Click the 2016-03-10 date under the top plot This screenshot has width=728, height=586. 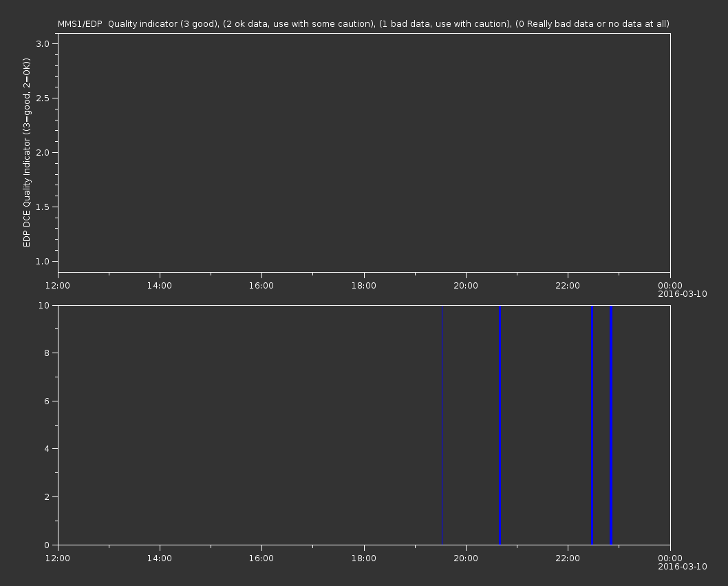click(x=683, y=294)
